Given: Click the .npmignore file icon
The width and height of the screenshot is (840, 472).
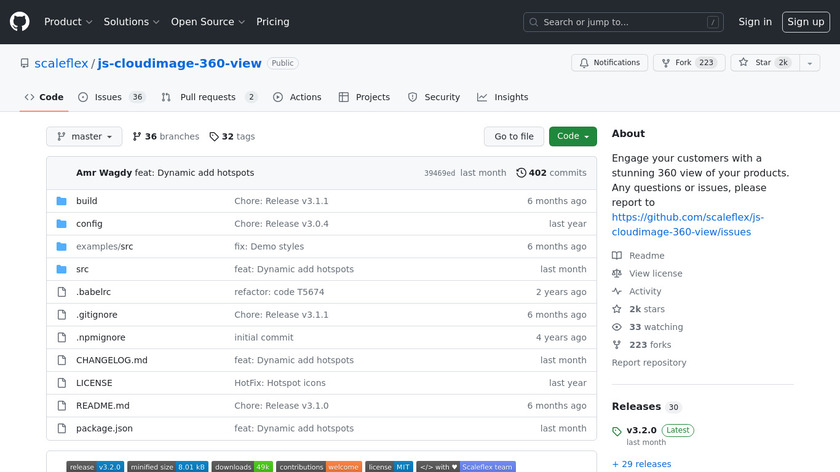Looking at the screenshot, I should click(x=62, y=338).
